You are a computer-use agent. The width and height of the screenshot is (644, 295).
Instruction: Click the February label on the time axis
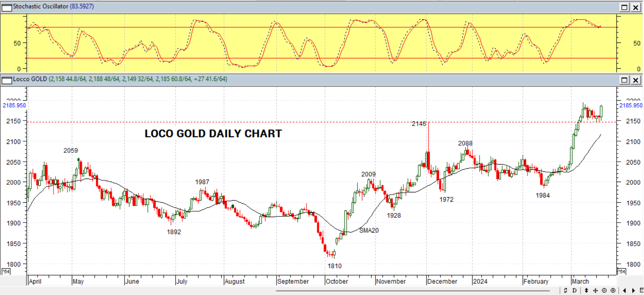coord(536,282)
